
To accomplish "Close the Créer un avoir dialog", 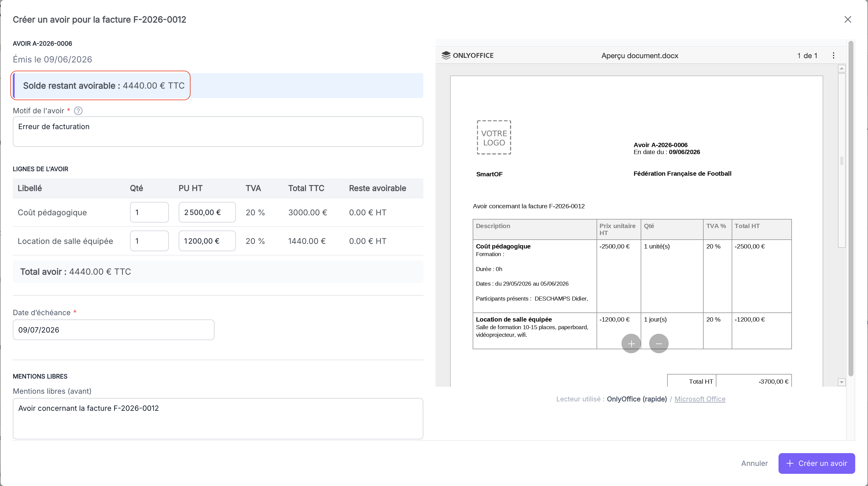I will coord(848,19).
